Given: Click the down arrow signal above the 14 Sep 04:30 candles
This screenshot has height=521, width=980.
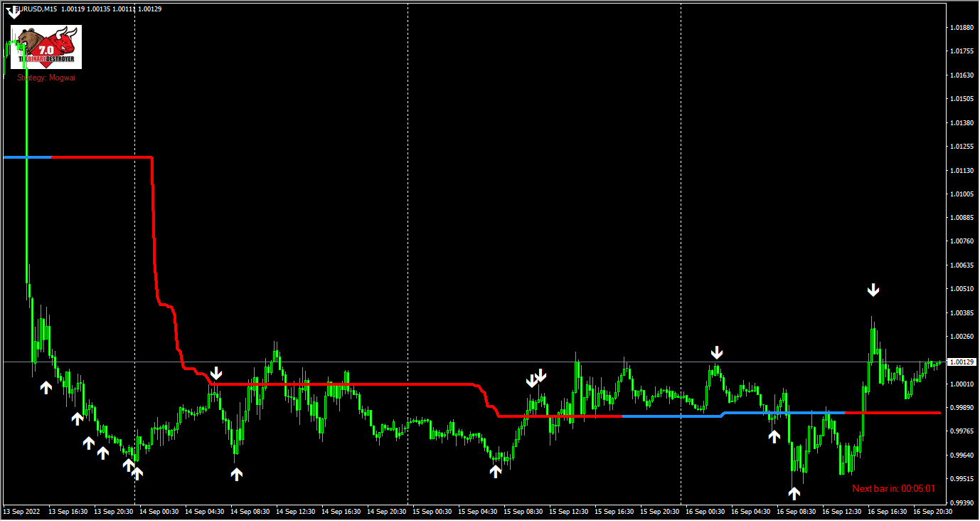Looking at the screenshot, I should pyautogui.click(x=216, y=374).
